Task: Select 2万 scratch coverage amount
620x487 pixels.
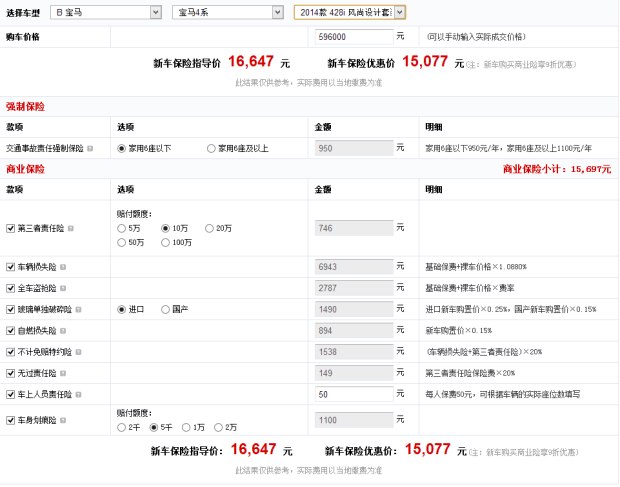Action: [x=218, y=428]
